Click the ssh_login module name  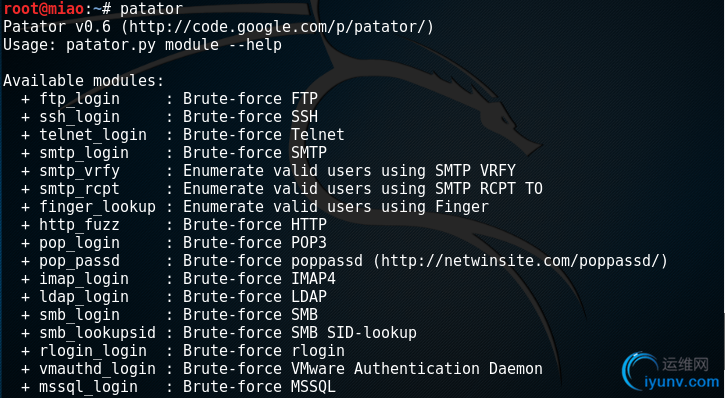coord(80,117)
